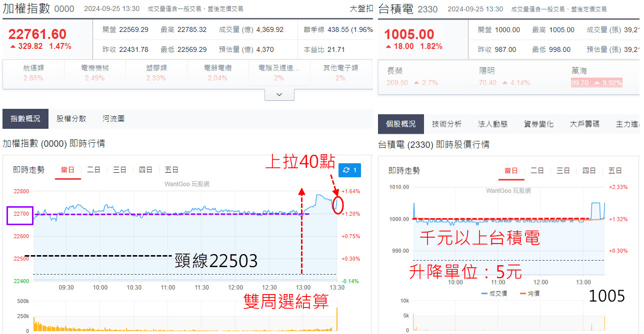Switch to the 技術分析 tab for TSMC

coord(446,124)
